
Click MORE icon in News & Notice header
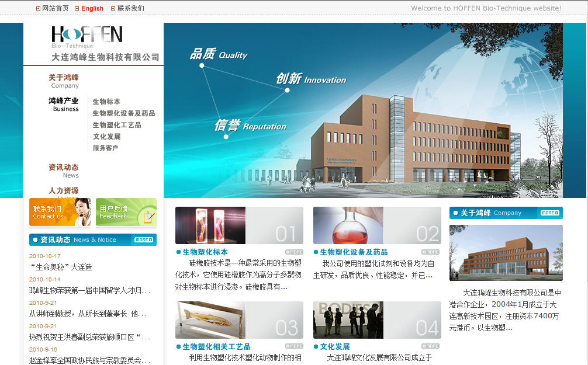click(143, 239)
